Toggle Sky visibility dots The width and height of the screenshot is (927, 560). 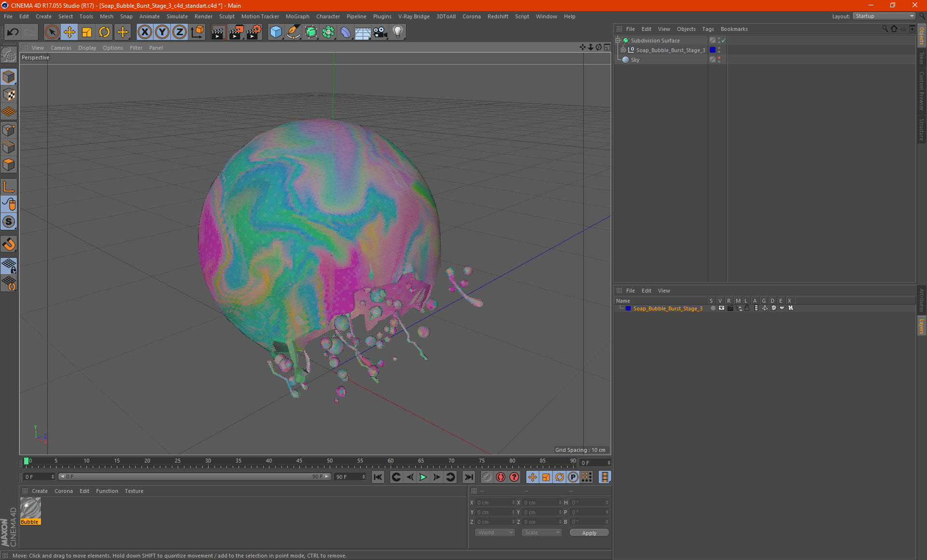click(x=719, y=60)
